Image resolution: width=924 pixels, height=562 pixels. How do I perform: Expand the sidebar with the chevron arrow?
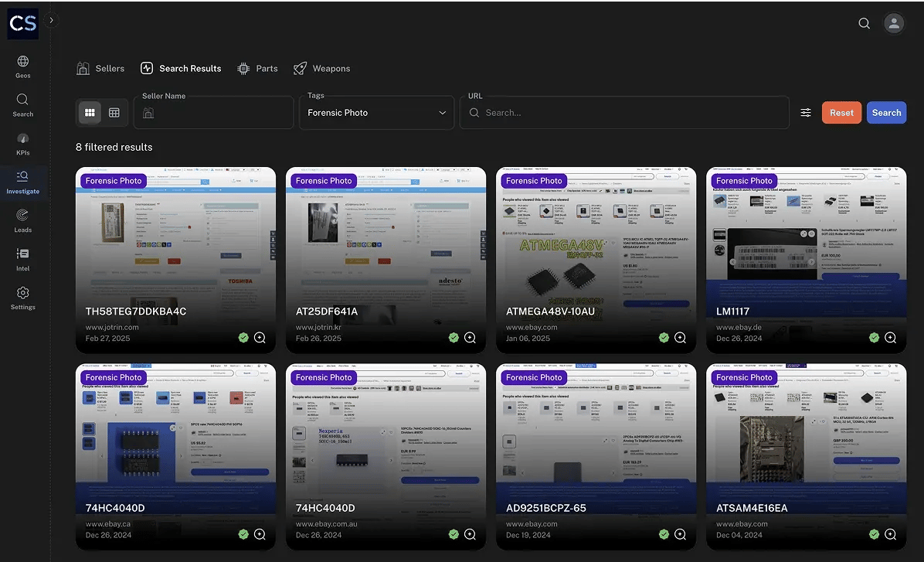(x=51, y=20)
